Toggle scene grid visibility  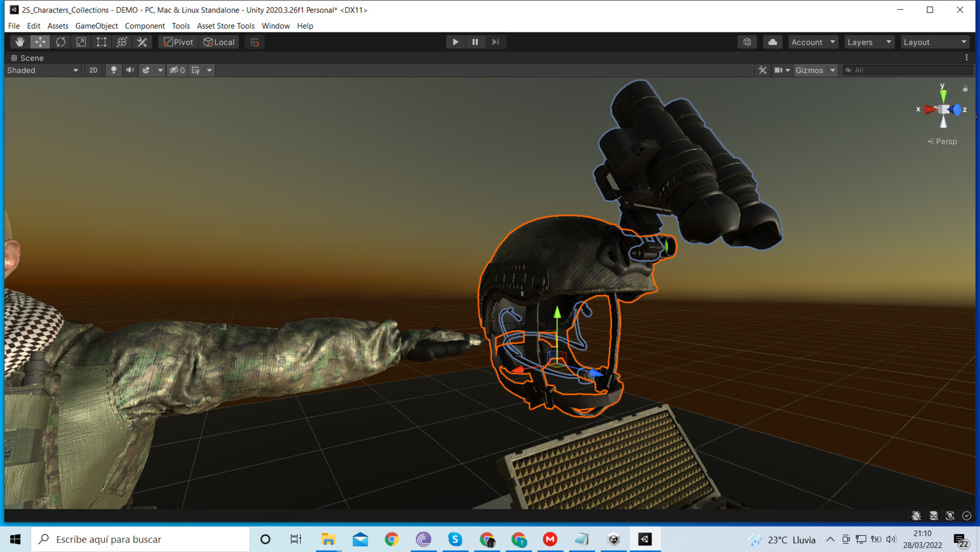195,70
